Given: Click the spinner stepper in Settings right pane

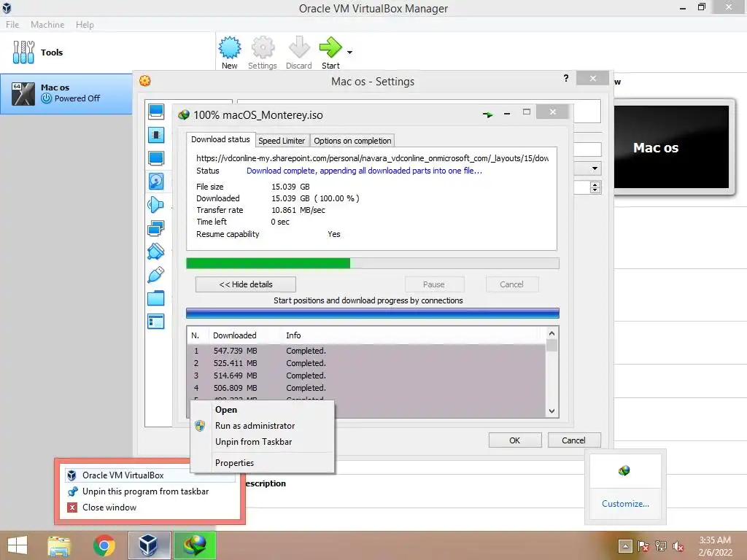Looking at the screenshot, I should (595, 187).
